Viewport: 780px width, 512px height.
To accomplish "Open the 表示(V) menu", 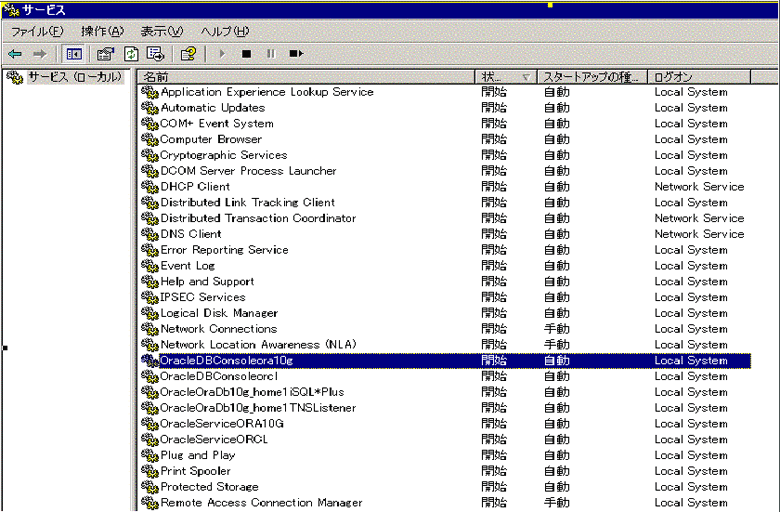I will pos(161,32).
